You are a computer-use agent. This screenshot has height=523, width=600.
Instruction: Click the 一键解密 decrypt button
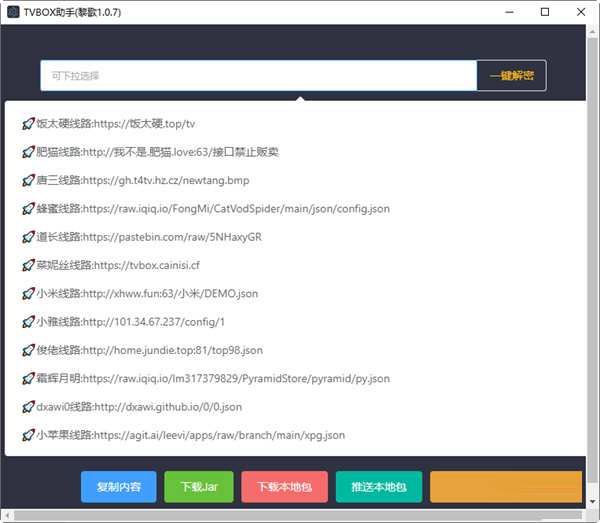pos(512,75)
